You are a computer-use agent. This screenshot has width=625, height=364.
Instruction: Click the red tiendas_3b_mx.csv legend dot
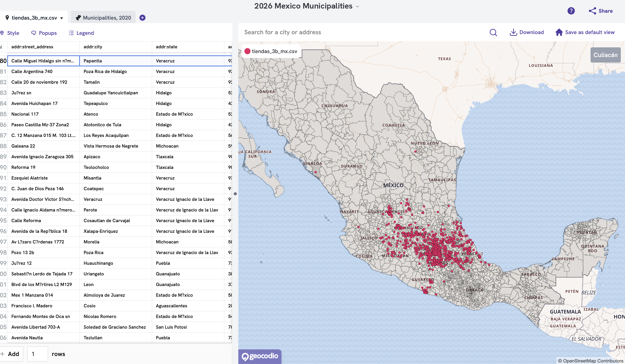click(247, 51)
